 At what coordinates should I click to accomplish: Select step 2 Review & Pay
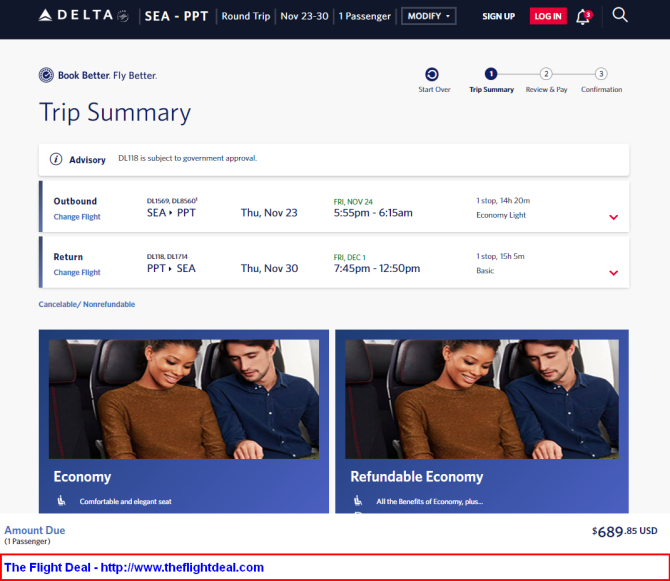546,74
